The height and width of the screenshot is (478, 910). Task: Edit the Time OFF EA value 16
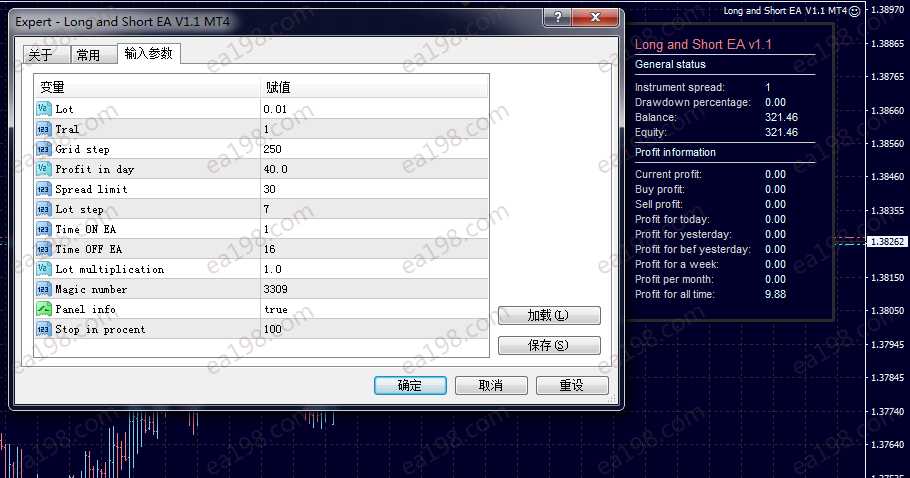click(374, 249)
